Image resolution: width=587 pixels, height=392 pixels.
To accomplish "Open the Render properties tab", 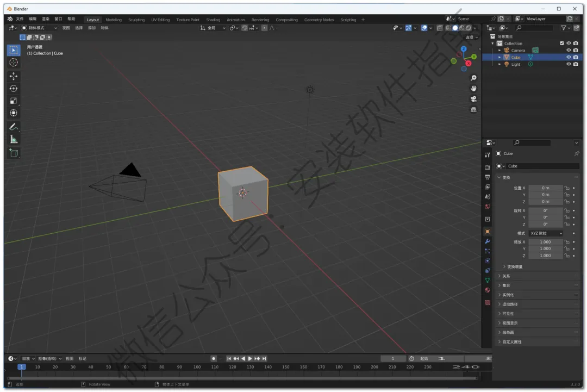I will tap(488, 167).
